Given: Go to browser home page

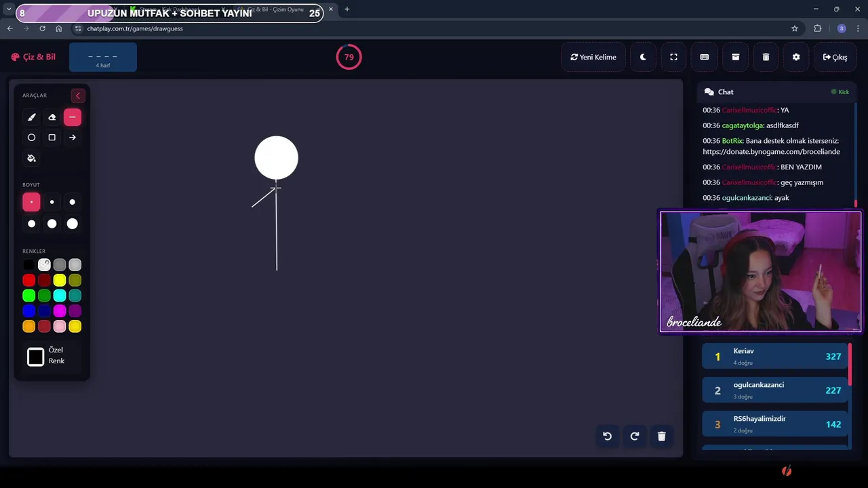Looking at the screenshot, I should (59, 28).
